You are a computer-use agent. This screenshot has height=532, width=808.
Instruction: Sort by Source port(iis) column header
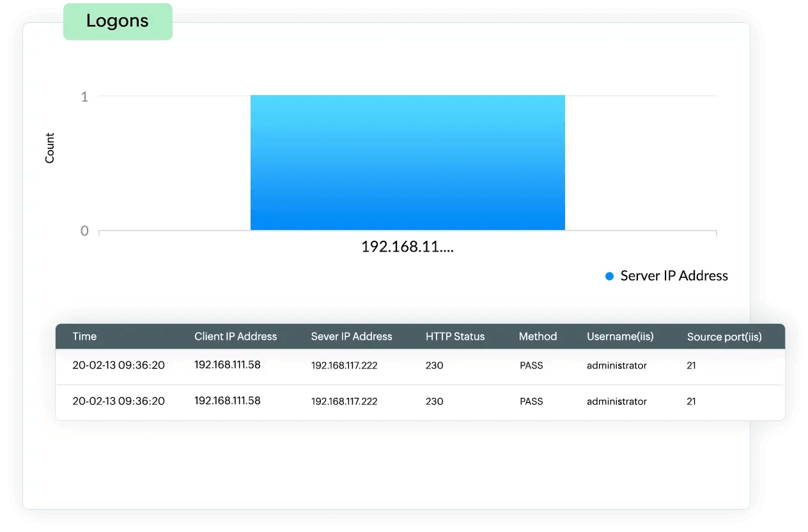tap(724, 337)
